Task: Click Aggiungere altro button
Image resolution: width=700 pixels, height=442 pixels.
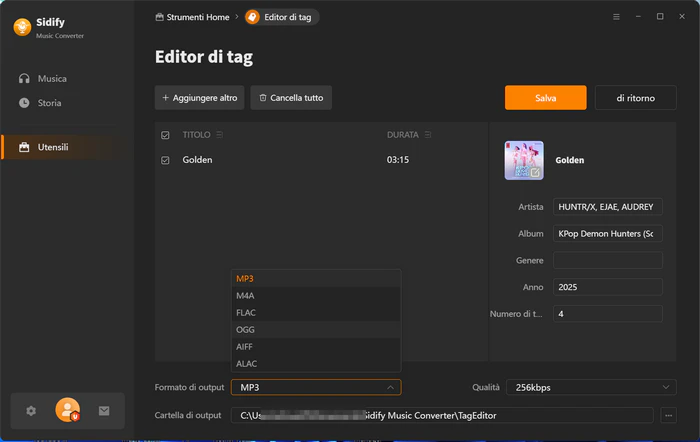Action: tap(200, 97)
